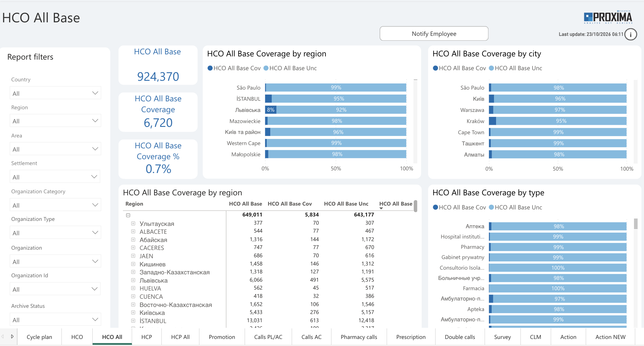Open the Action NEW tab

pyautogui.click(x=610, y=337)
